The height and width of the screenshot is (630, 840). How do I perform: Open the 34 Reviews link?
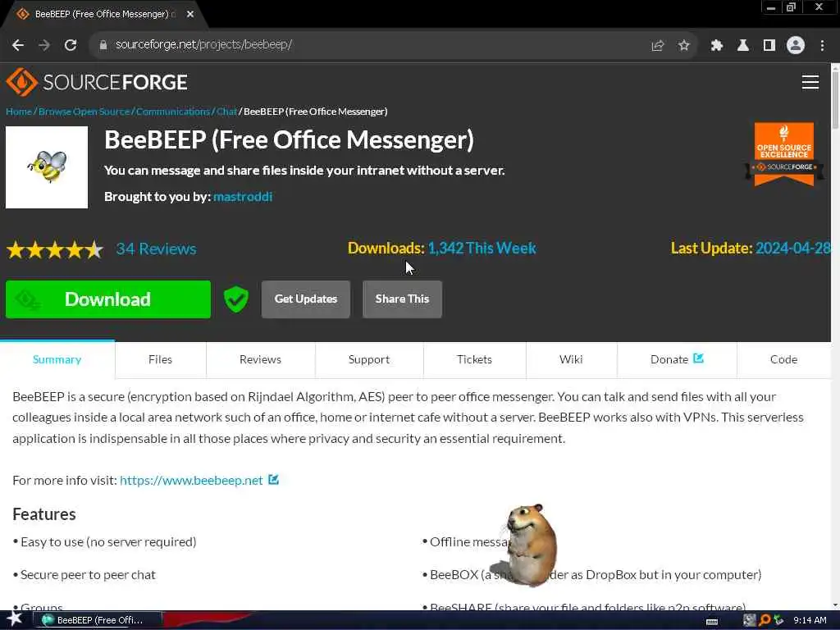[157, 249]
